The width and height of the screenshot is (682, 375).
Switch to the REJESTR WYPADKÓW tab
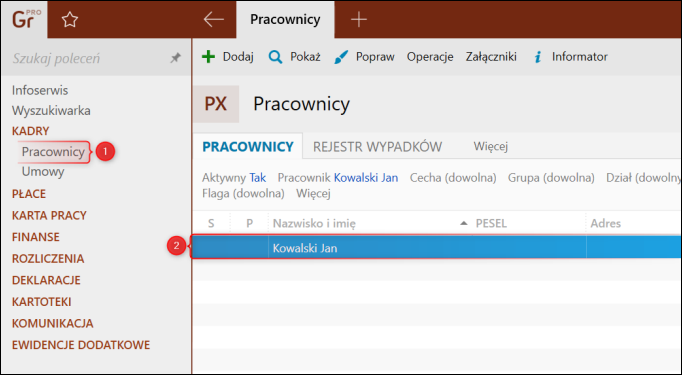pos(378,147)
